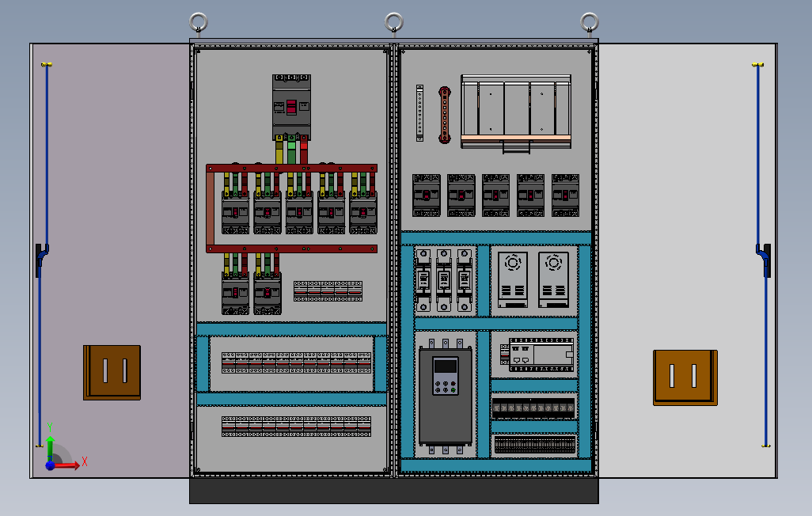Select the rightmost breaker between the red busbars
This screenshot has height=516, width=812.
pos(363,212)
